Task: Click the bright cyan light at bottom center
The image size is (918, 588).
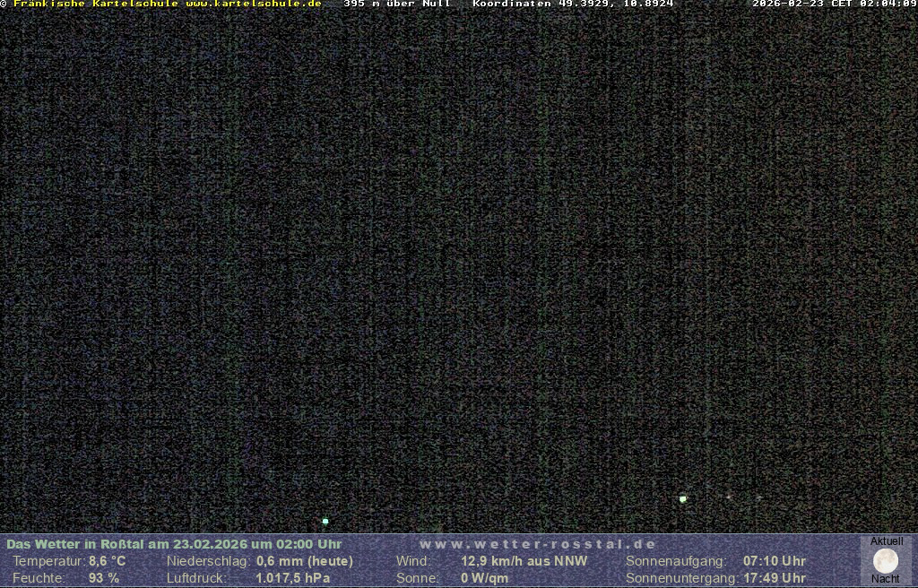Action: click(x=325, y=521)
